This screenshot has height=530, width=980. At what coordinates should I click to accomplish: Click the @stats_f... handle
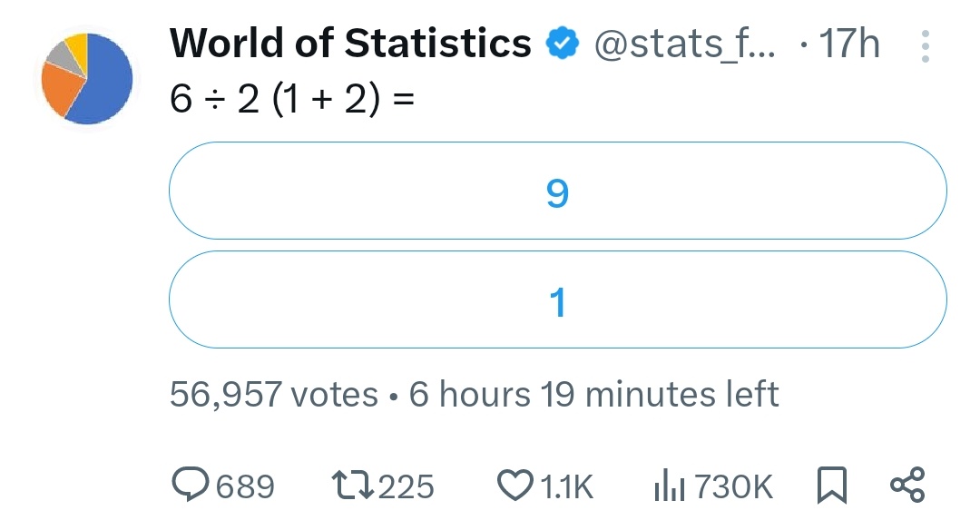[x=685, y=44]
